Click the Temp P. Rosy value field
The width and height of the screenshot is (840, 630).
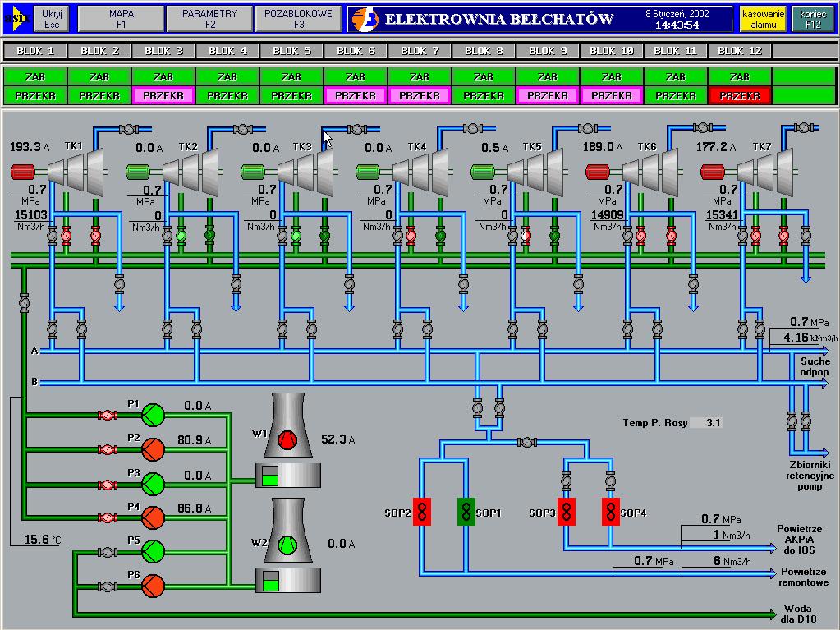(x=706, y=423)
